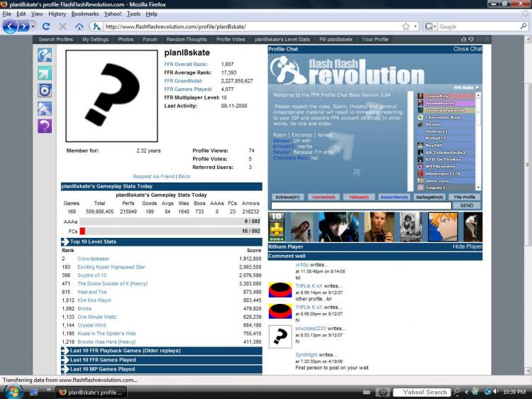Click the blue dancer icon in left sidebar
Screen dimensions: 532x399
45,55
